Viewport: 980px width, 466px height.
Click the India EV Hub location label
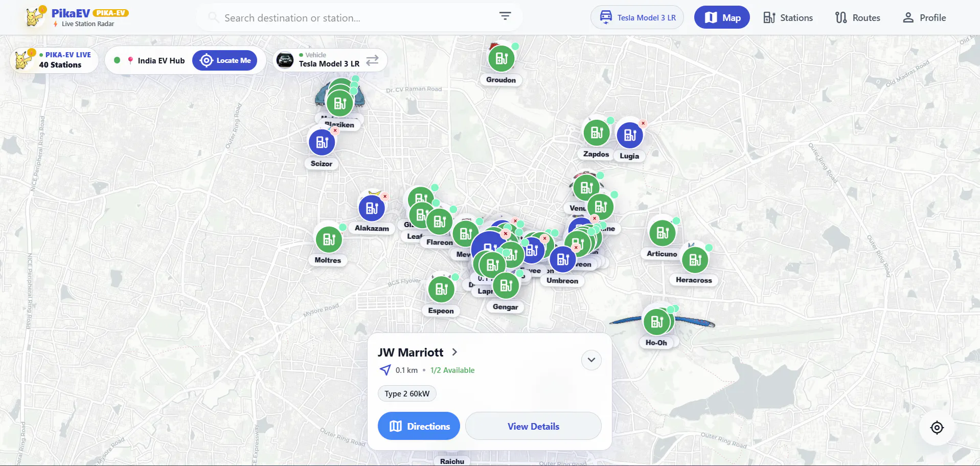tap(161, 60)
